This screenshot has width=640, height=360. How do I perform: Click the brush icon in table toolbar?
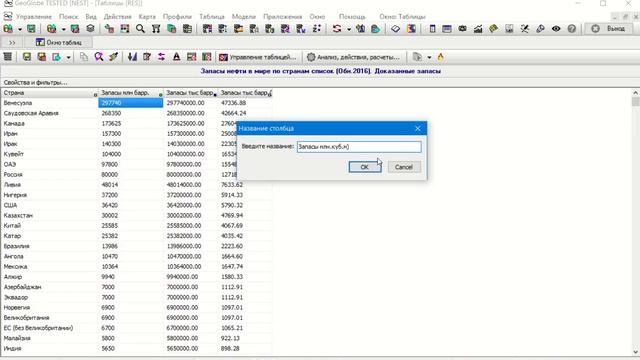tap(113, 57)
